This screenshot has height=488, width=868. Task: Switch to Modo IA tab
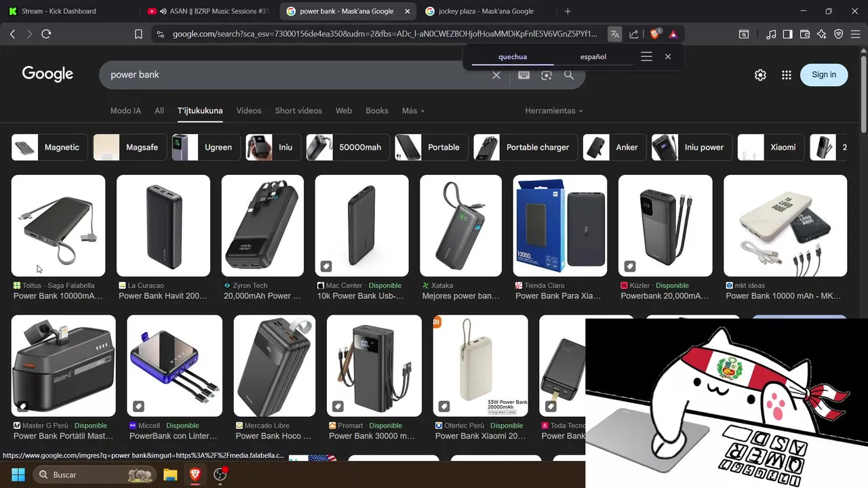click(x=125, y=110)
